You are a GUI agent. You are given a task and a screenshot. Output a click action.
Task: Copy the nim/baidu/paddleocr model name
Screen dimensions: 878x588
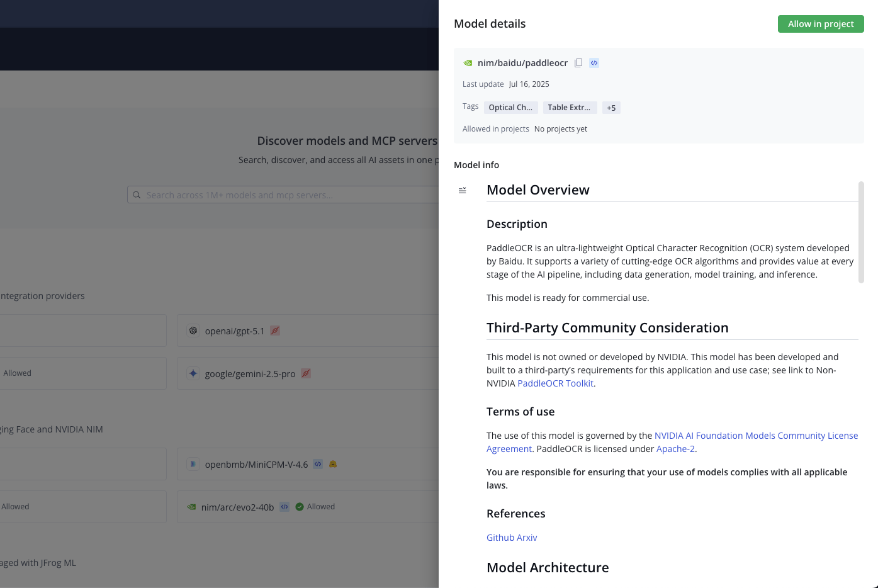pyautogui.click(x=578, y=63)
